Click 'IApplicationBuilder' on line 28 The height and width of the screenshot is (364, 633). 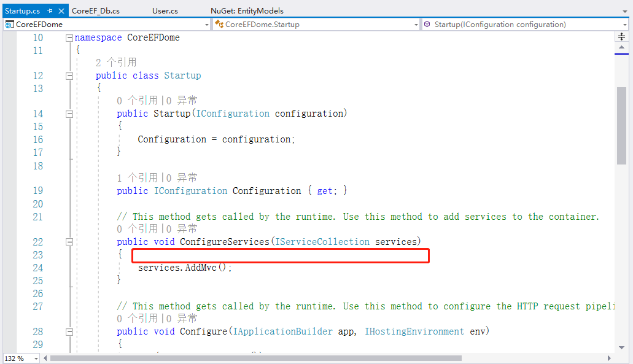(x=282, y=331)
